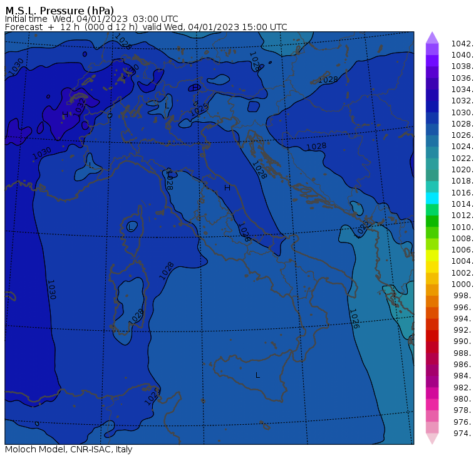The height and width of the screenshot is (458, 476).
Task: Click the 1028 contour label along the Adriatic
Action: (x=259, y=170)
